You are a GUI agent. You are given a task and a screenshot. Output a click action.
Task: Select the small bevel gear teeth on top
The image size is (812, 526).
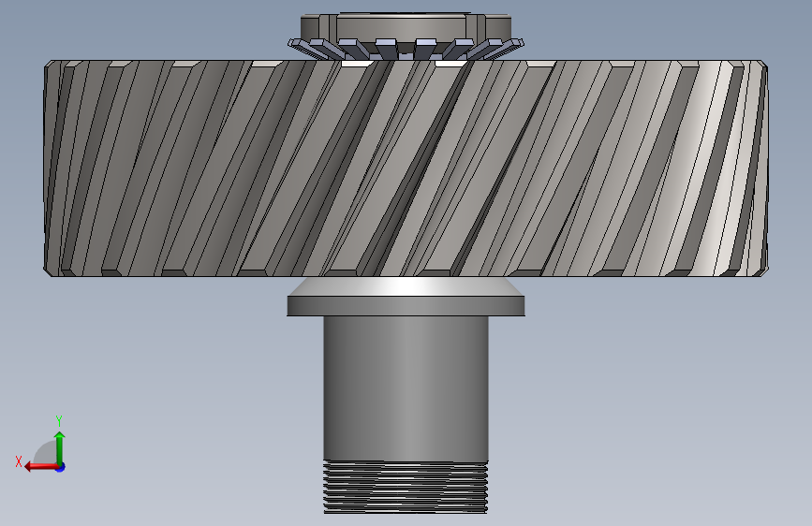tap(406, 49)
